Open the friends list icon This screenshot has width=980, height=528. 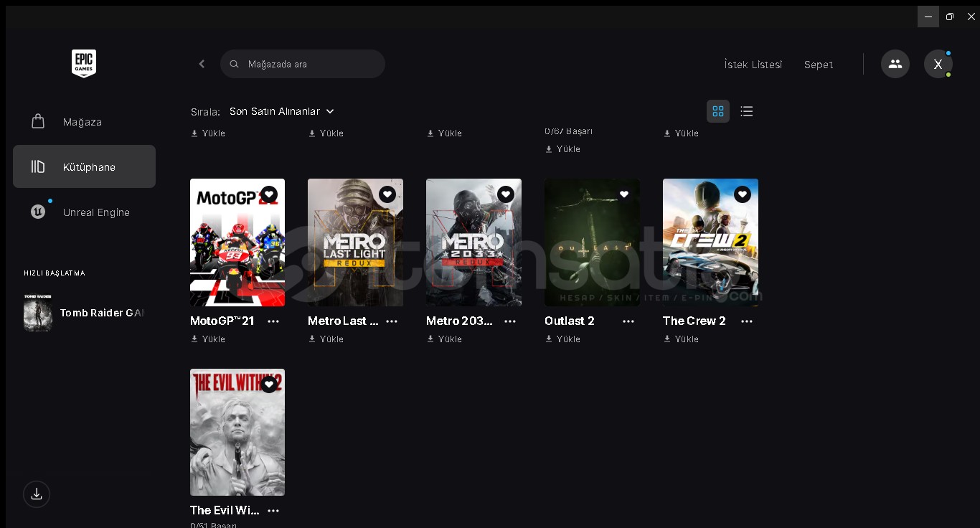click(x=895, y=64)
